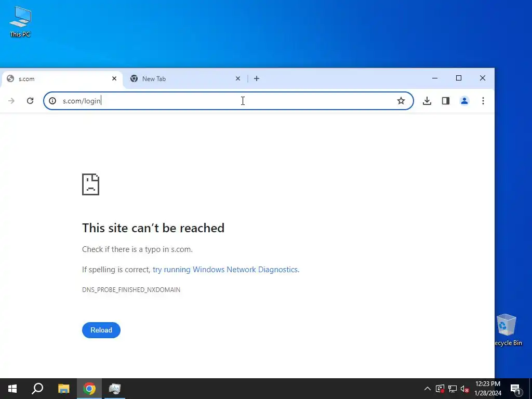Close the s.com tab
Viewport: 532px width, 399px height.
pos(114,79)
